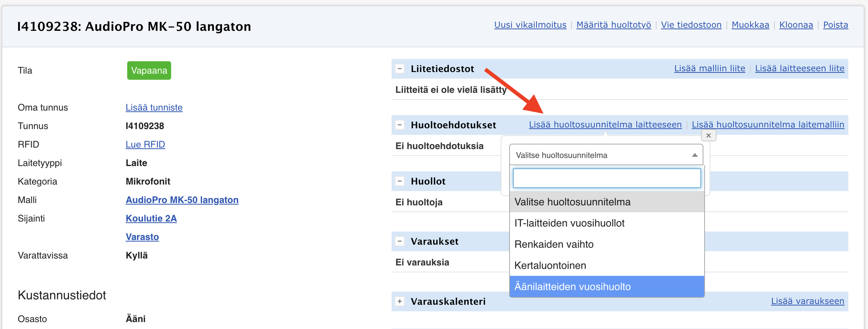Click Lisää malliin liite link
This screenshot has height=329, width=868.
[710, 69]
